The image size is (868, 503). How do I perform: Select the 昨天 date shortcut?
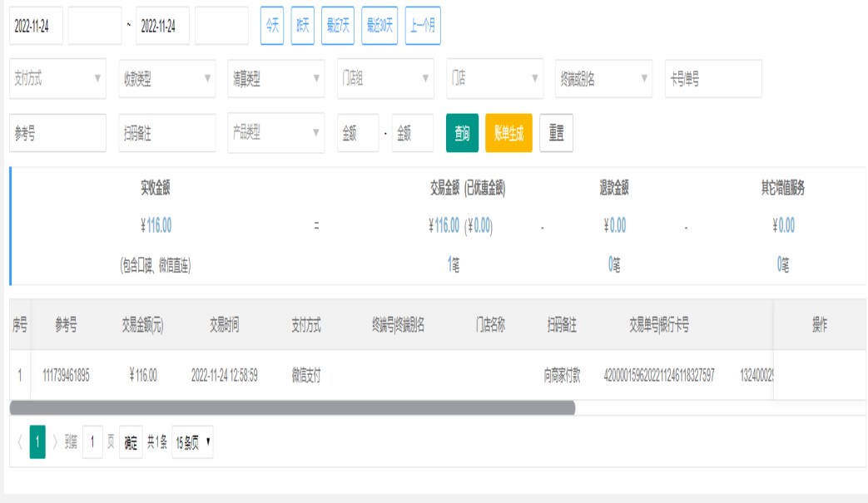click(x=302, y=26)
